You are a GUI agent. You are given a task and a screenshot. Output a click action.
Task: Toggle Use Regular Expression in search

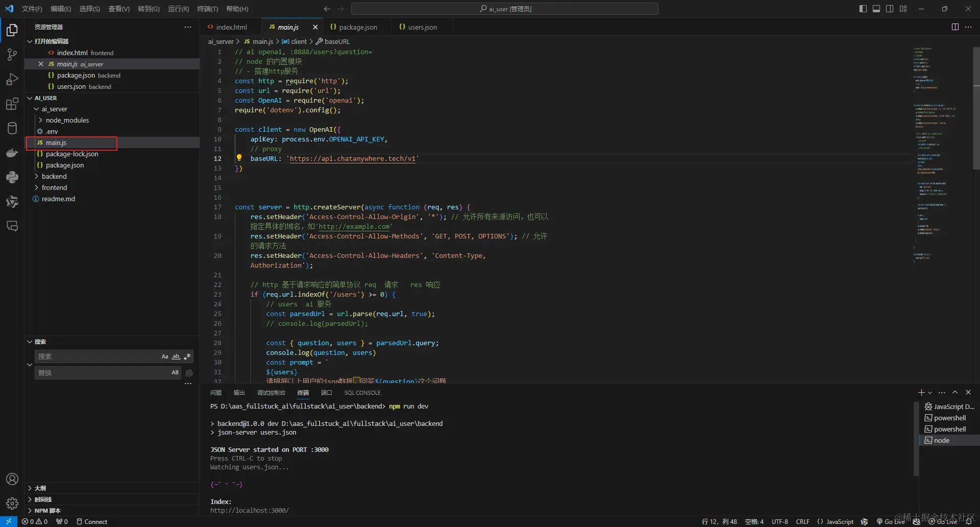coord(187,356)
